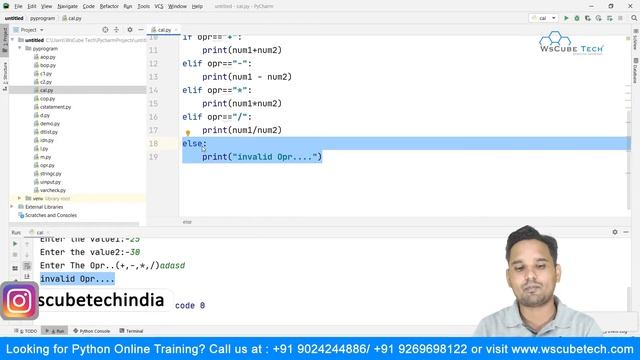
Task: Run cal with coverage icon
Action: coord(588,18)
